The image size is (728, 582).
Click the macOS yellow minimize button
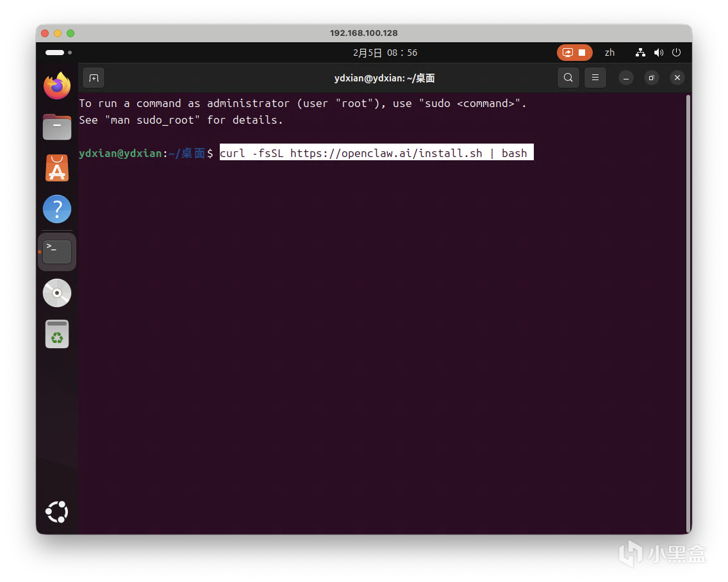(58, 33)
